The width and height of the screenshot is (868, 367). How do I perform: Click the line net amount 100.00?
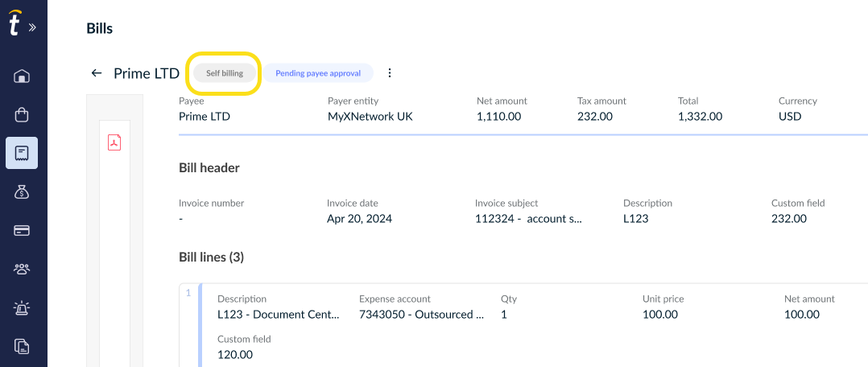pyautogui.click(x=802, y=315)
